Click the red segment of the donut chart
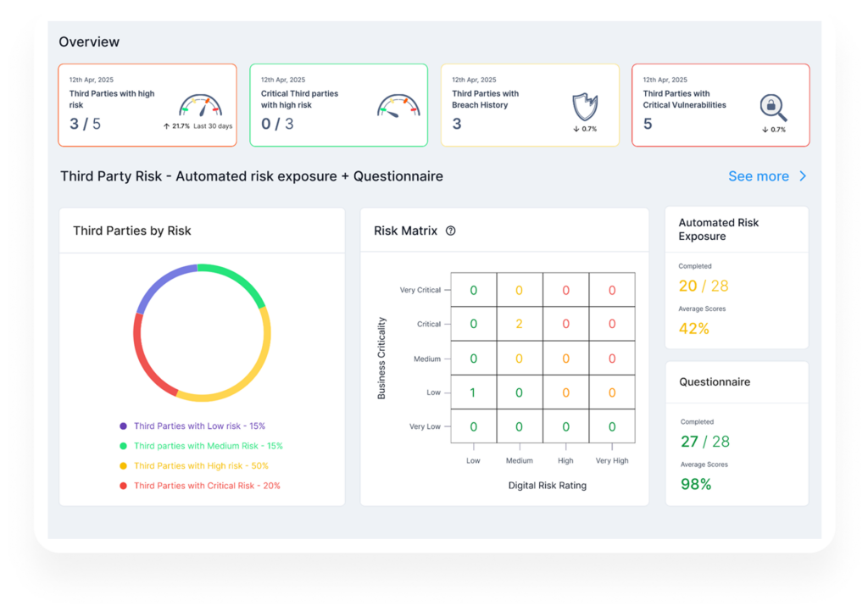 click(x=146, y=359)
